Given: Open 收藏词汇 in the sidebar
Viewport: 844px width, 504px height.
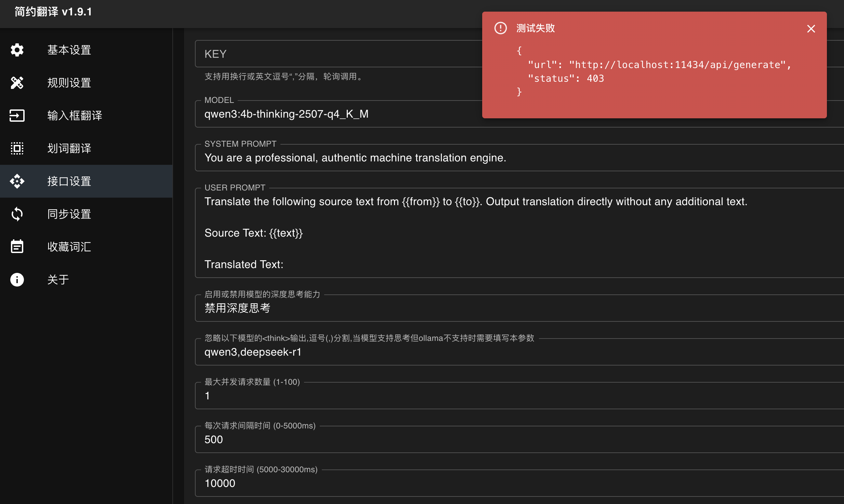Looking at the screenshot, I should [x=86, y=247].
